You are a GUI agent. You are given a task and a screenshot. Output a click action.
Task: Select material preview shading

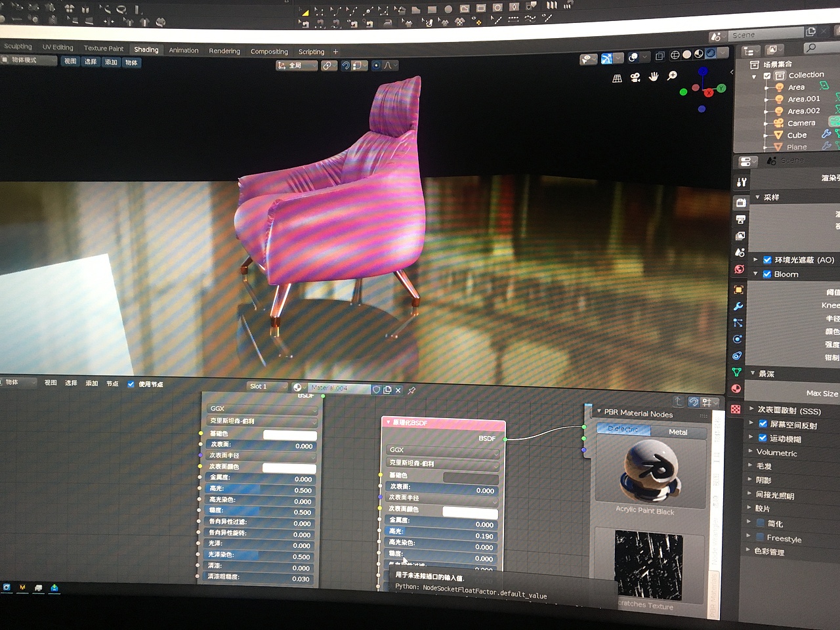coord(698,54)
